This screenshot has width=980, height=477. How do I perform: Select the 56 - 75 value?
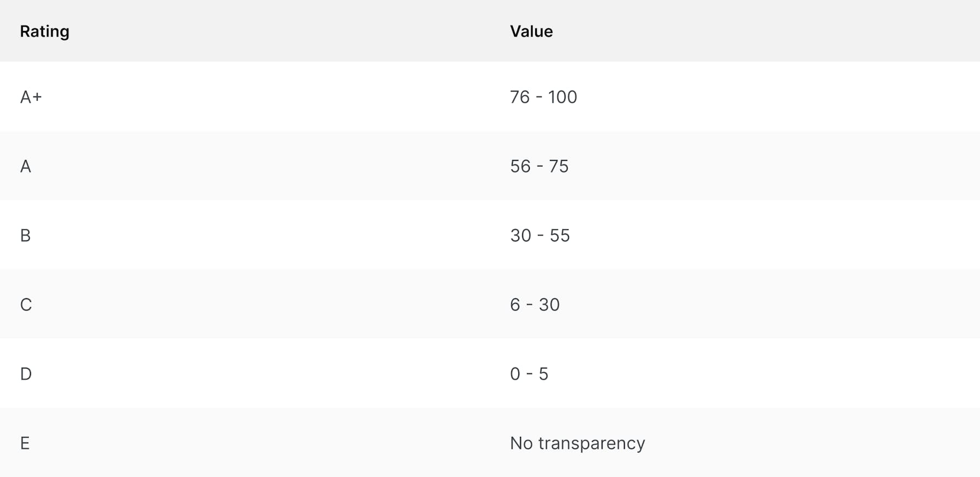539,166
